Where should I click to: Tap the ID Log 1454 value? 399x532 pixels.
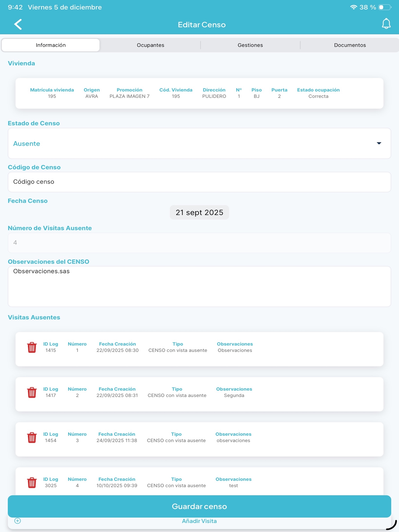click(x=50, y=440)
